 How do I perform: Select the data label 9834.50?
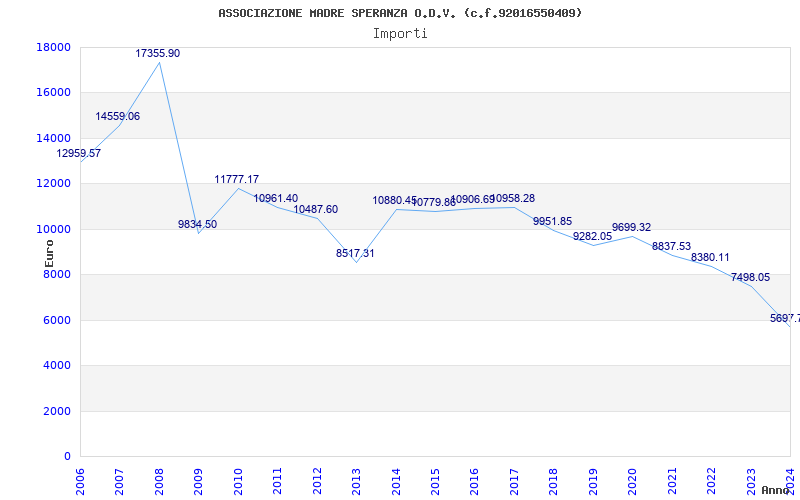(x=197, y=224)
